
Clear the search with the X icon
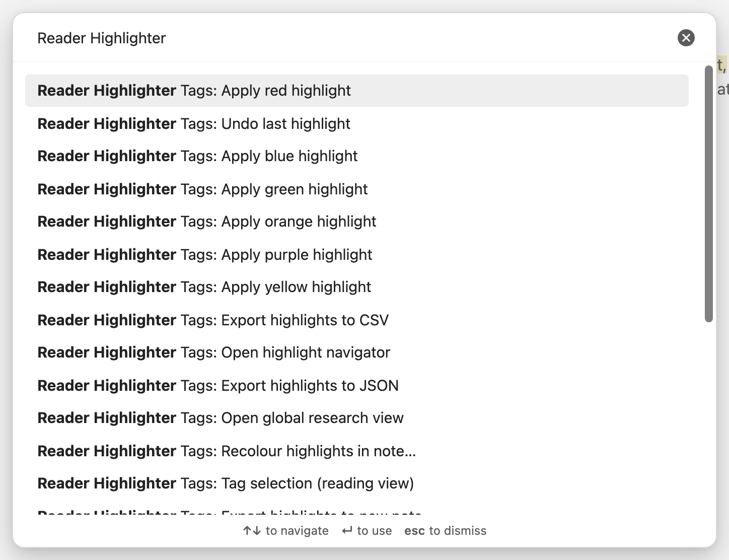click(686, 38)
